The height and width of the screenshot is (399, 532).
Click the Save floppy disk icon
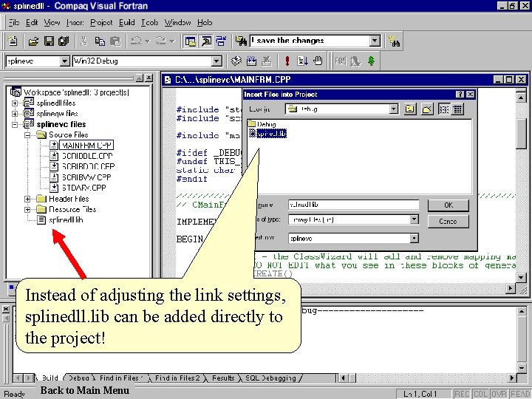pos(49,41)
